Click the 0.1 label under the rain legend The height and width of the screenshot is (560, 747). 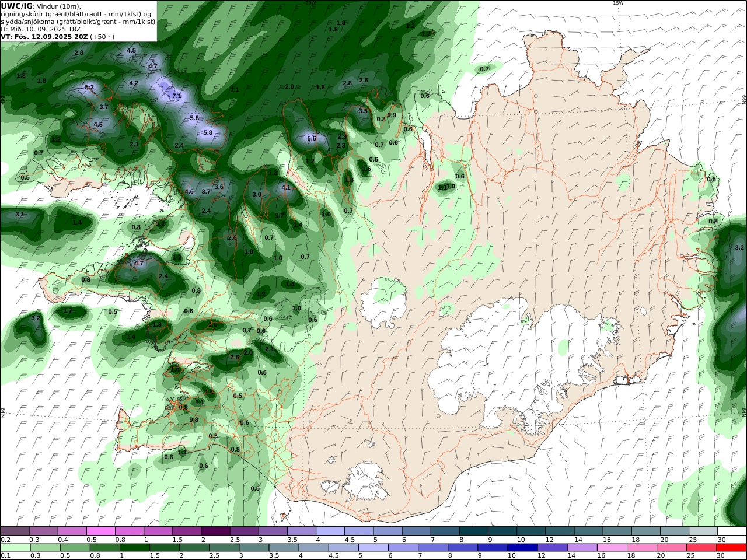[5, 555]
